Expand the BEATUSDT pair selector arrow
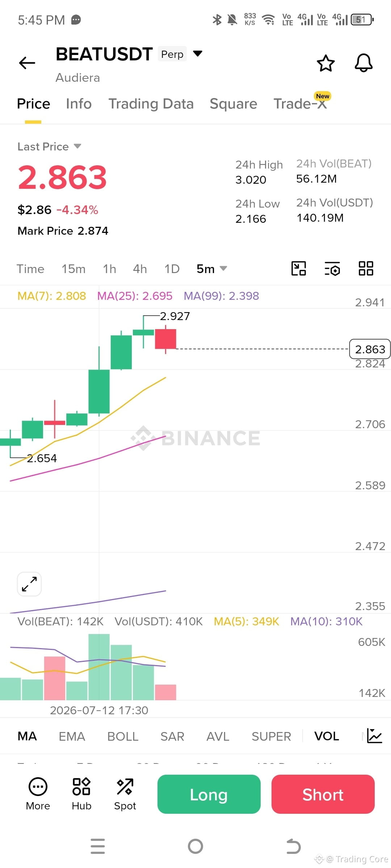The width and height of the screenshot is (391, 868). pyautogui.click(x=198, y=54)
